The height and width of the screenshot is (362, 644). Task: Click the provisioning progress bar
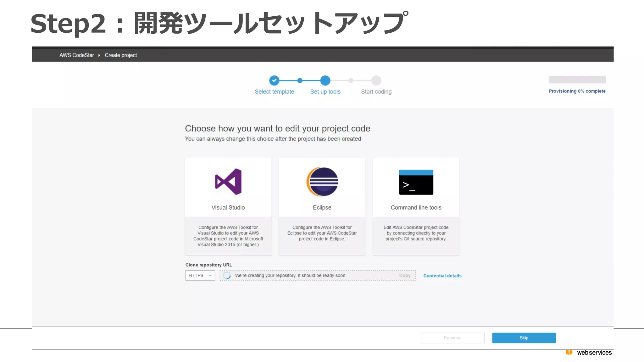point(577,80)
